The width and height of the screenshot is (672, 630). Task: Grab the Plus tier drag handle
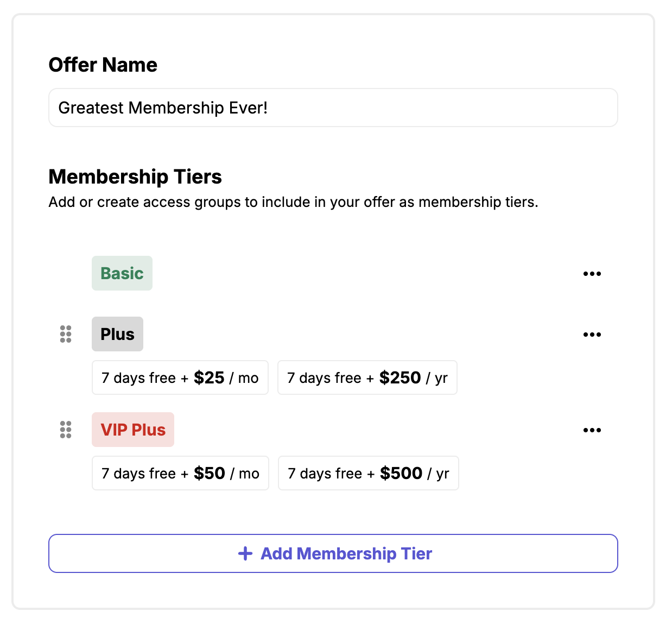click(66, 334)
